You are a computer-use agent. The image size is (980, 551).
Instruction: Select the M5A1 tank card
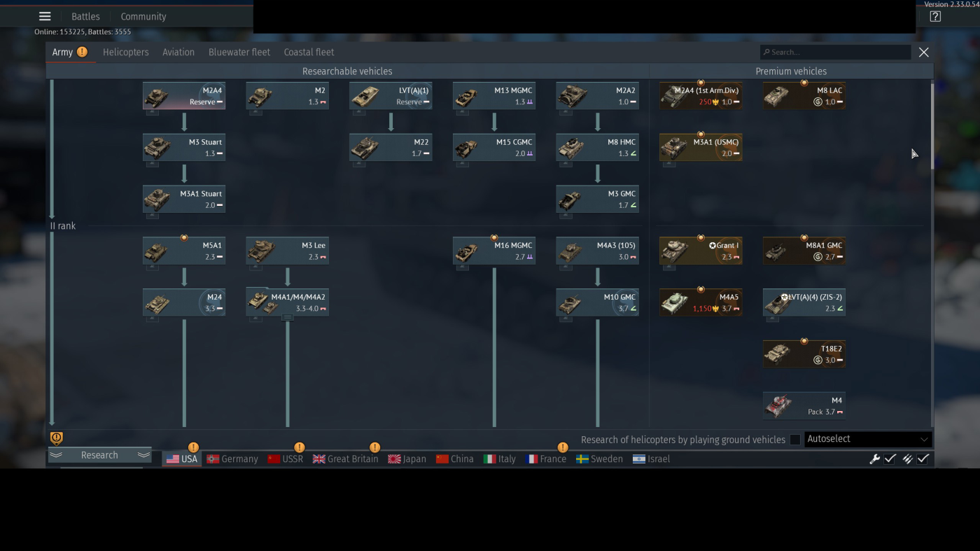coord(184,251)
